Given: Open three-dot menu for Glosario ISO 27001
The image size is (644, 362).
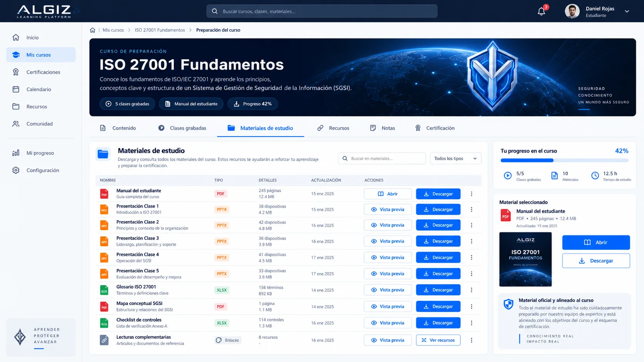Looking at the screenshot, I should (471, 290).
